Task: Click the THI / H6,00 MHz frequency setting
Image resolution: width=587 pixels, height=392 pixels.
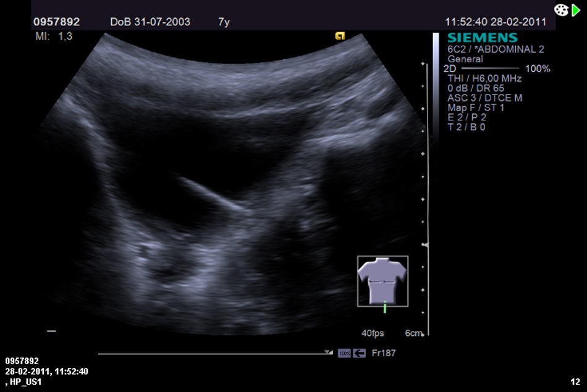Action: 484,78
